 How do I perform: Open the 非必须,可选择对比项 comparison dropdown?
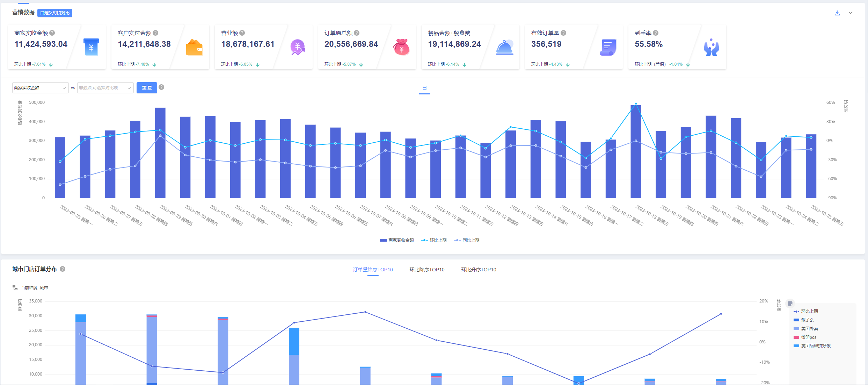(x=105, y=88)
